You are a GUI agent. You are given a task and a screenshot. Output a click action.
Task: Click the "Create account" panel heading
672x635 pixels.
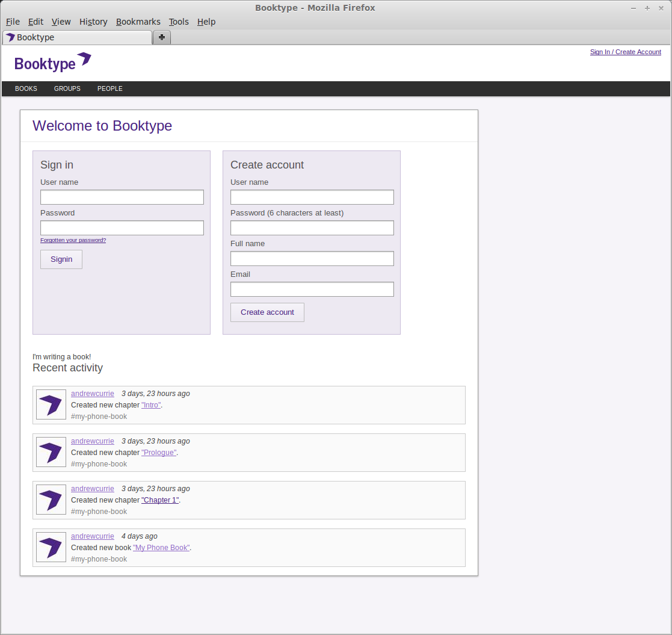coord(267,165)
